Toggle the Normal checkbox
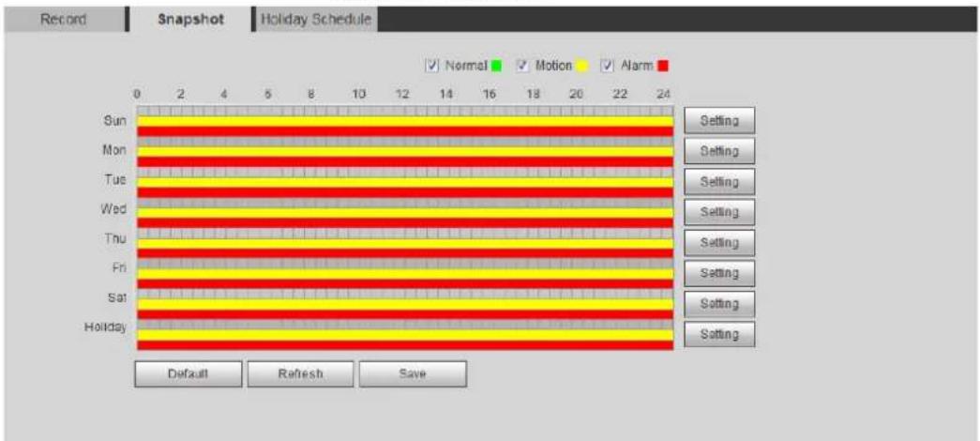Viewport: 980px width, 441px height. (431, 65)
